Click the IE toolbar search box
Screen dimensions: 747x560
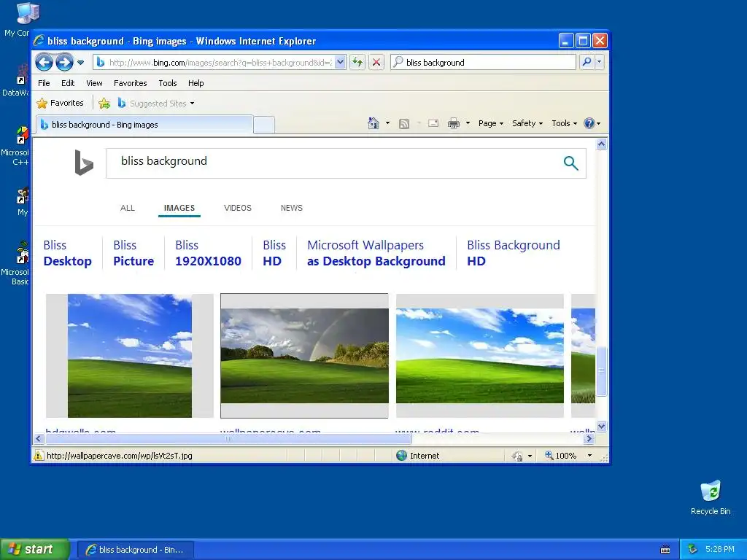tap(483, 63)
